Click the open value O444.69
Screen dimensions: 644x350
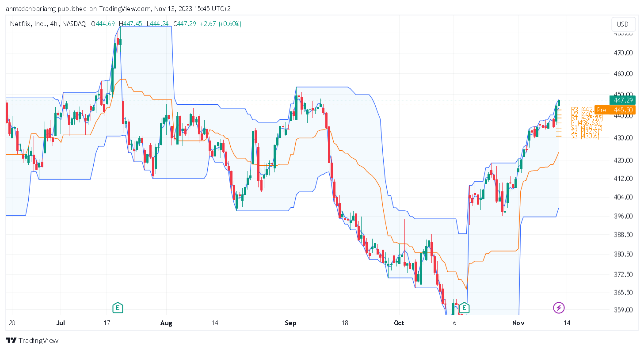tap(103, 24)
